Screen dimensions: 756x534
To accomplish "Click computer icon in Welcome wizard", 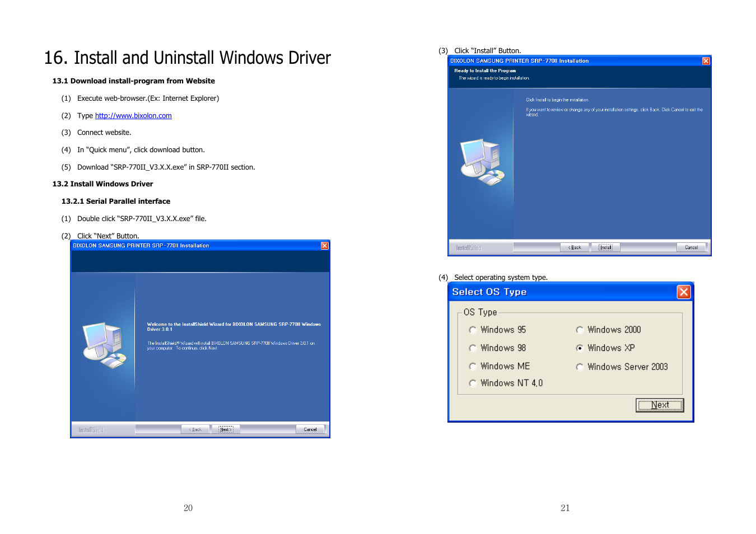I will (x=104, y=345).
